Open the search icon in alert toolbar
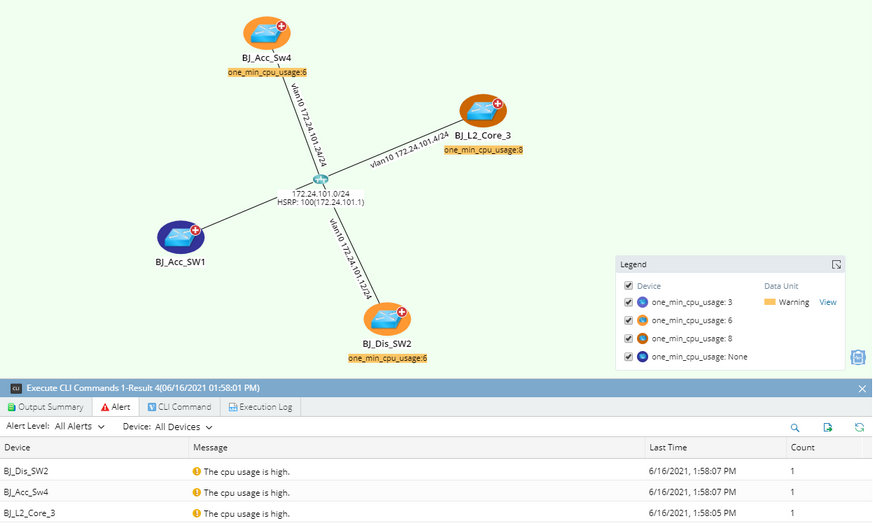The height and width of the screenshot is (526, 873). [x=794, y=427]
